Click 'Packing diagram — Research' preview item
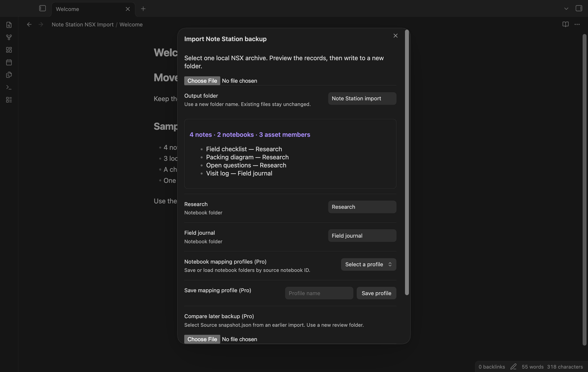Viewport: 588px width, 372px height. [x=247, y=157]
